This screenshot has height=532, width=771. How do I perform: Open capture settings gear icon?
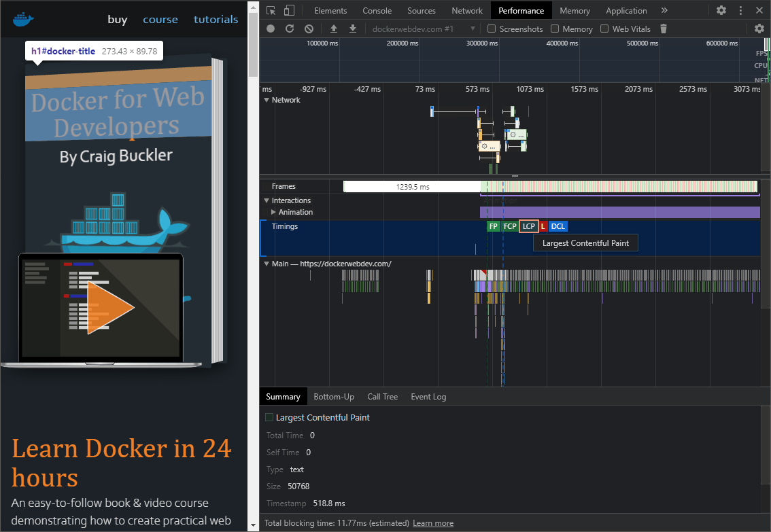point(759,29)
